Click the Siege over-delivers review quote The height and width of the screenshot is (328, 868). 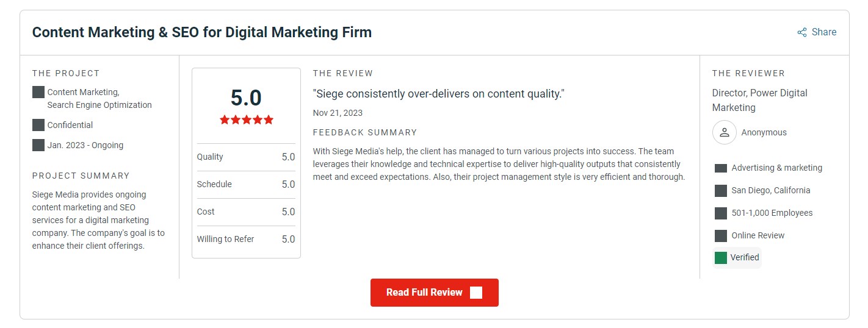[x=439, y=94]
